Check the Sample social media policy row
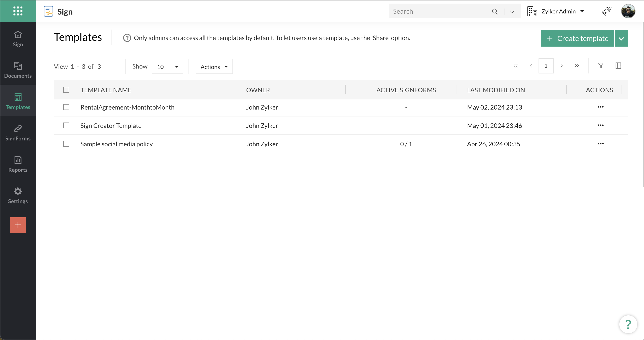 (x=66, y=144)
